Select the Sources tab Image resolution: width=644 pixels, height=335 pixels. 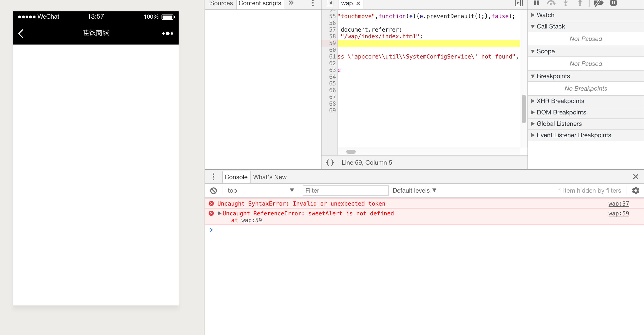pos(221,3)
